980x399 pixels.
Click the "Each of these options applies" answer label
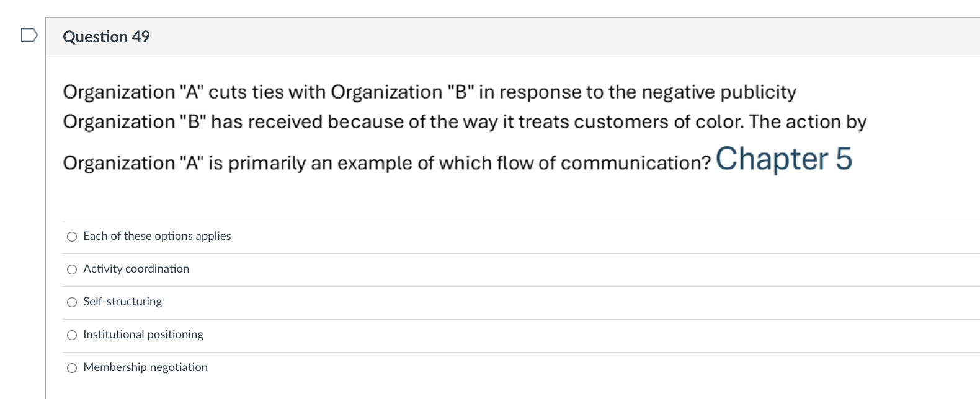click(x=156, y=236)
